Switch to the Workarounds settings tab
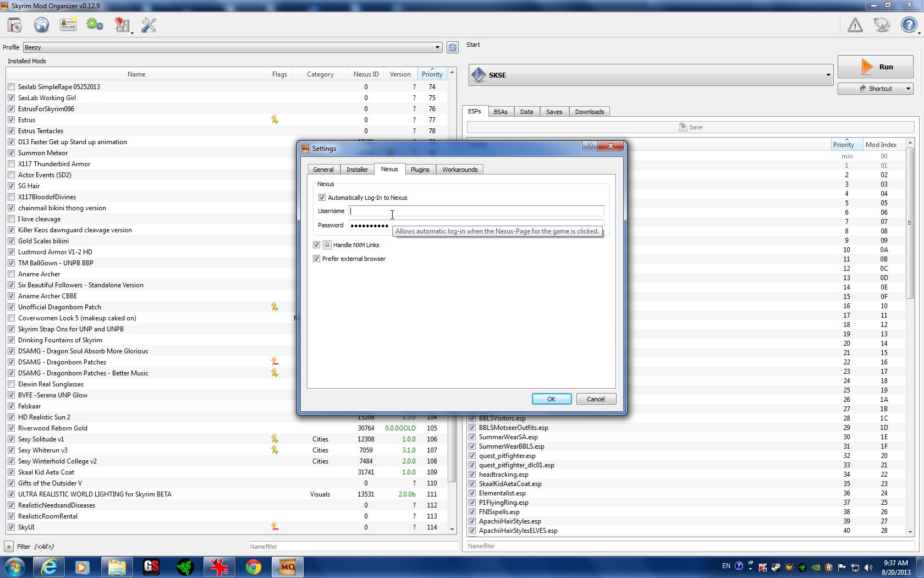Viewport: 924px width, 578px height. (x=459, y=170)
